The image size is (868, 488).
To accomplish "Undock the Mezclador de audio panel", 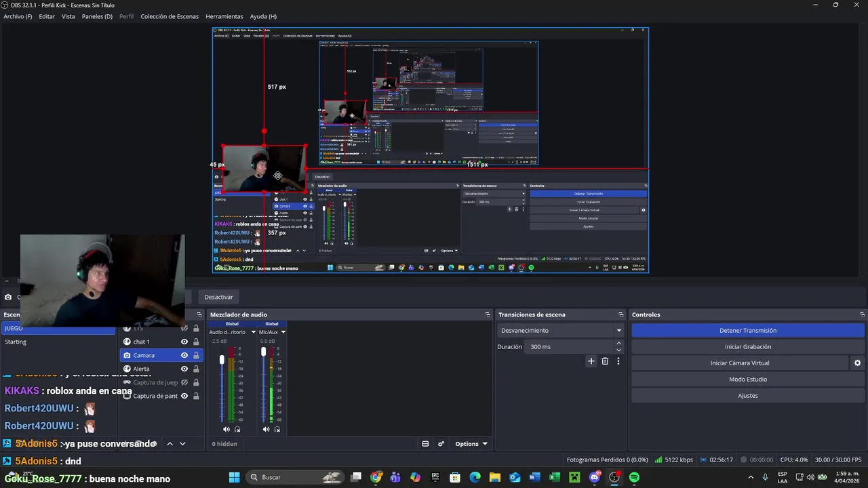I will coord(488,314).
